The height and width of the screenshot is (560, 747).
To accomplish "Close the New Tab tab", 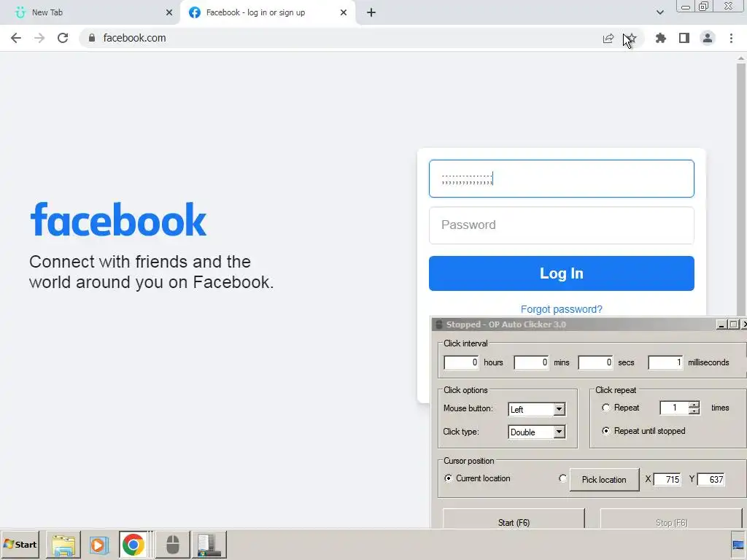I will point(169,12).
